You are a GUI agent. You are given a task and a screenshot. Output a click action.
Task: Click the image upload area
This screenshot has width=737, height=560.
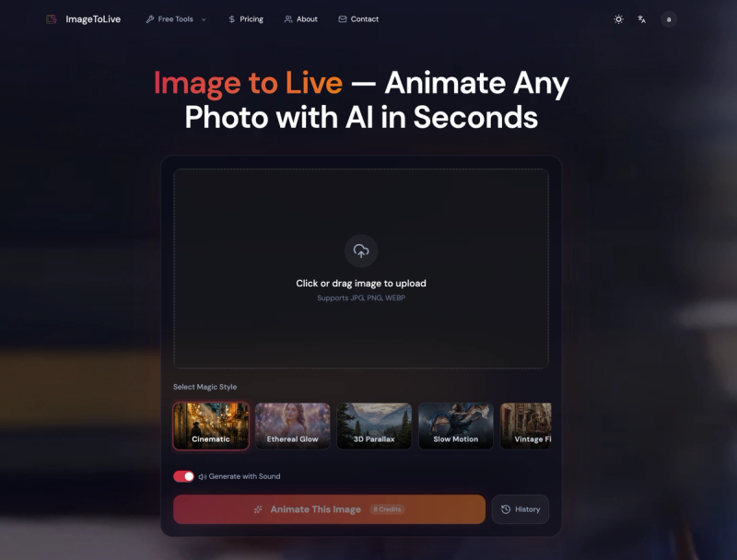360,268
